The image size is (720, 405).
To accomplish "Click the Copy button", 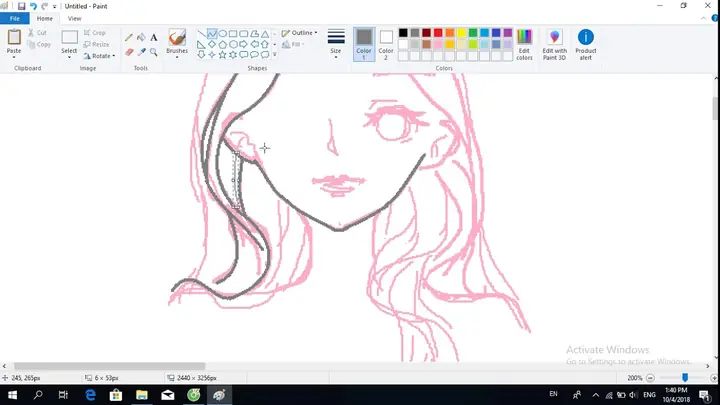I will [39, 45].
